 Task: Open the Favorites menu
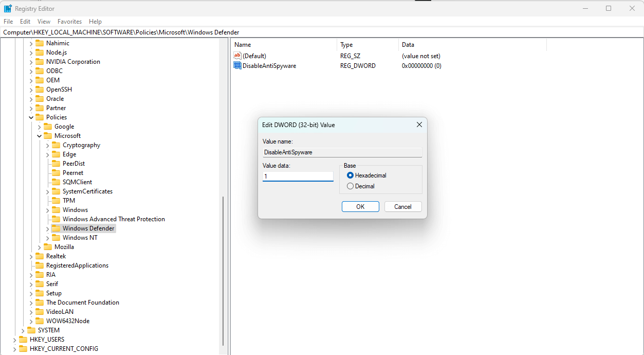pos(69,21)
